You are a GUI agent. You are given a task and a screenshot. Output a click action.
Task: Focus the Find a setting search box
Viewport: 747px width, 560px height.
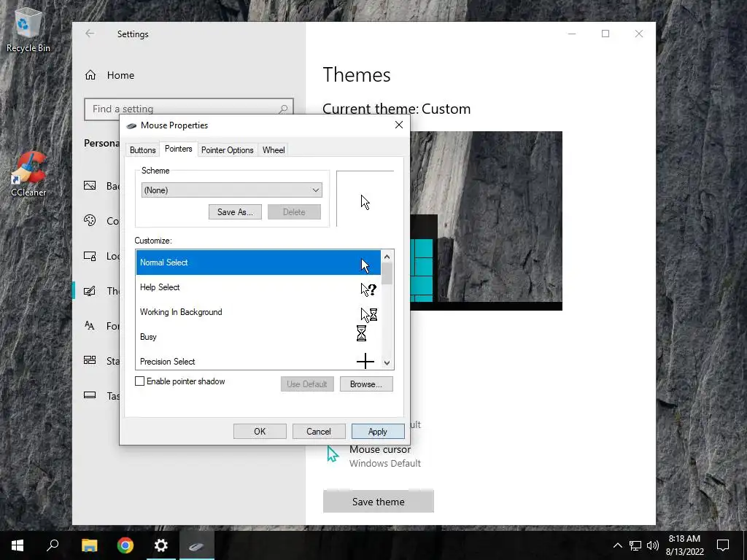[x=189, y=109]
